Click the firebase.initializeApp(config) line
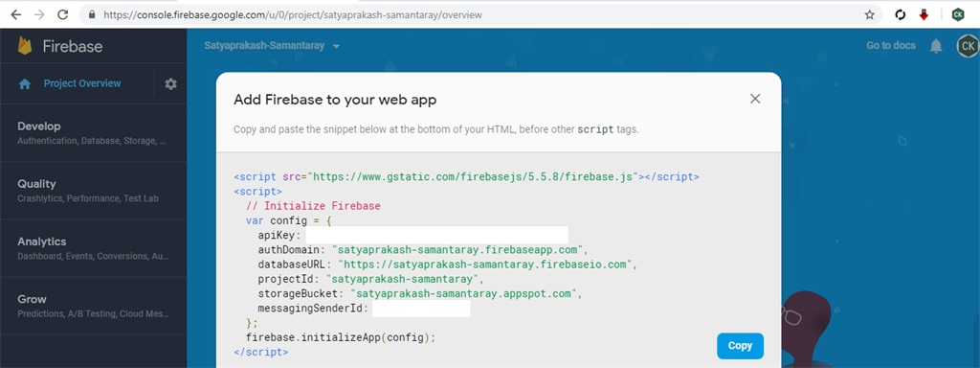980x368 pixels. (x=340, y=337)
